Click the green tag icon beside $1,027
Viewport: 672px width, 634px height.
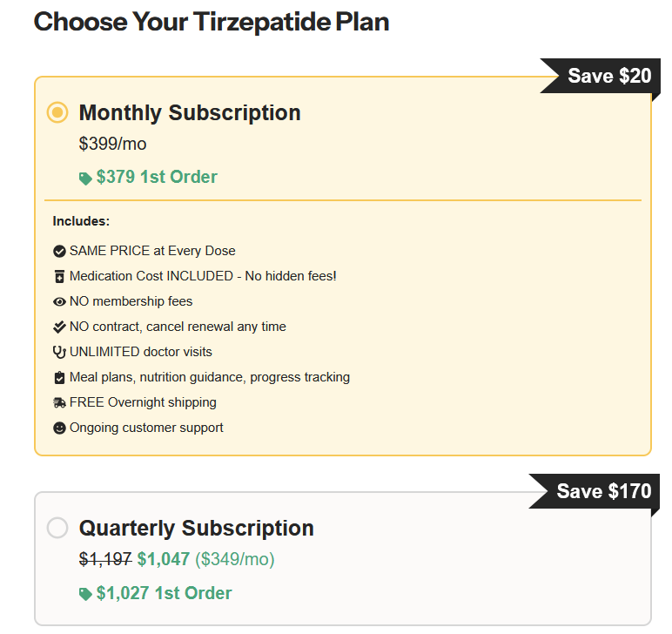coord(85,594)
